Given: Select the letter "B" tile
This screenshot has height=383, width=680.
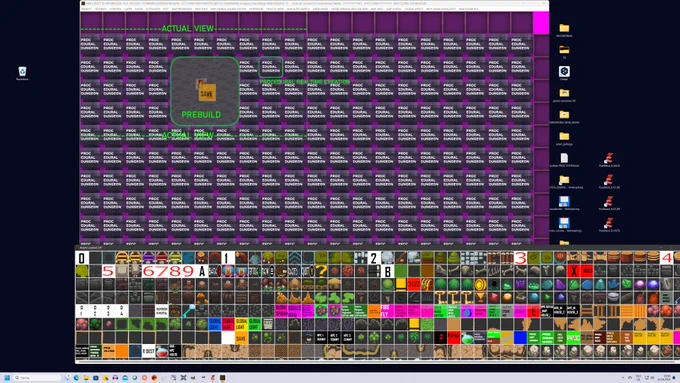Looking at the screenshot, I should (387, 272).
